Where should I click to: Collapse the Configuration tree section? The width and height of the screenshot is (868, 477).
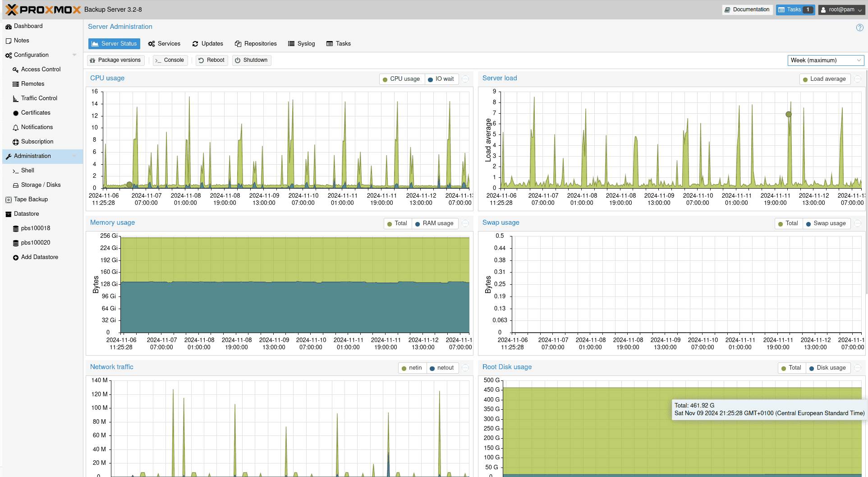(74, 55)
